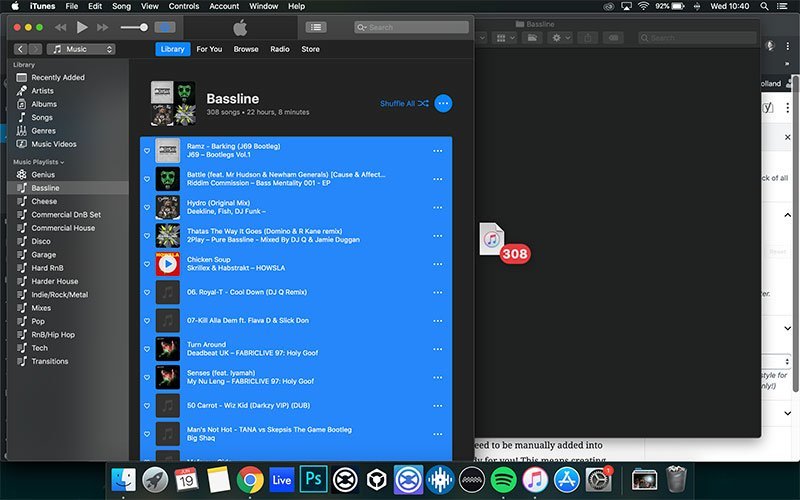Image resolution: width=800 pixels, height=500 pixels.
Task: Open Finder window action gear menu
Action: pos(560,38)
